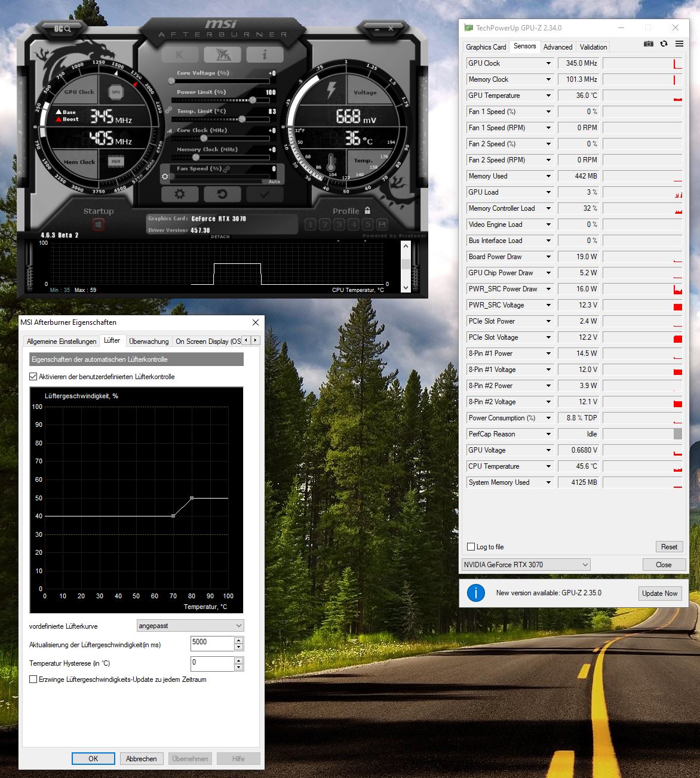Click the DETACH label under Afterburner

[x=220, y=237]
